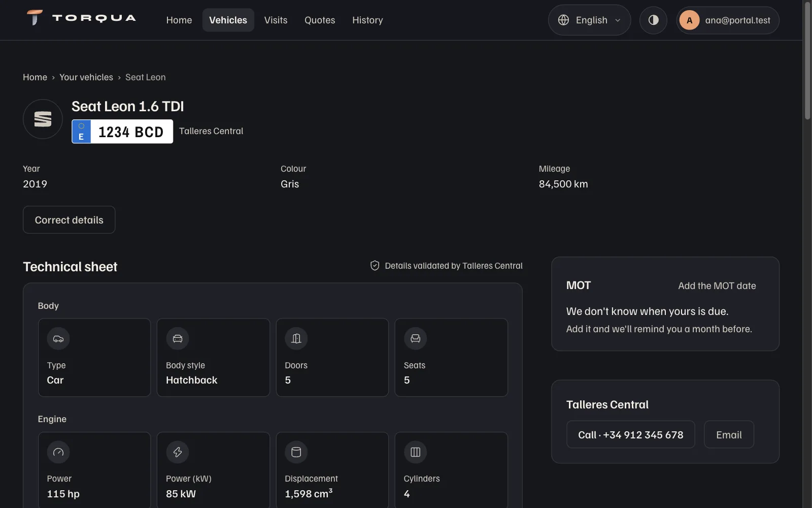This screenshot has height=508, width=812.
Task: Click the shield validation icon
Action: 375,266
